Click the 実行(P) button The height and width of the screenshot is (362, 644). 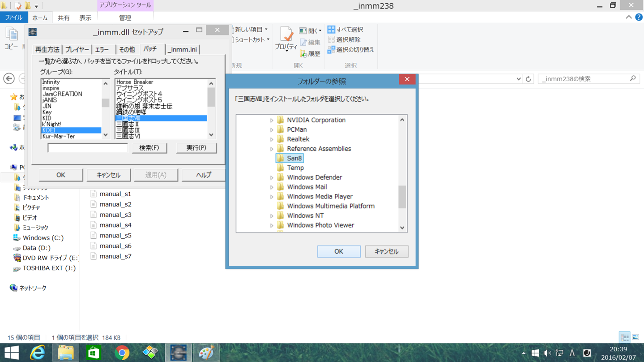coord(196,148)
